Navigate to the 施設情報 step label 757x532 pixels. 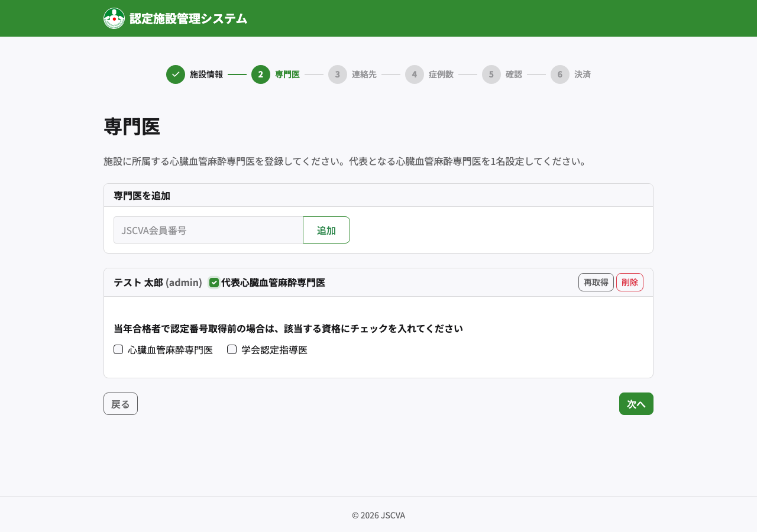(206, 74)
